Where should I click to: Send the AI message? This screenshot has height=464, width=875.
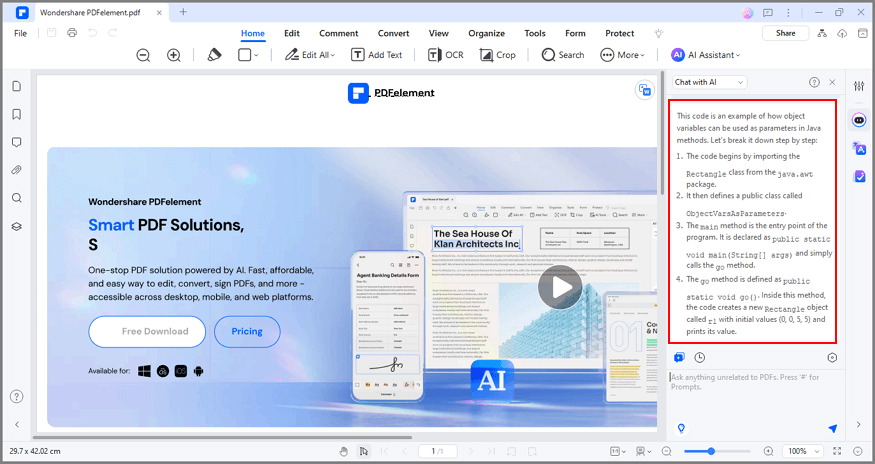pyautogui.click(x=832, y=428)
